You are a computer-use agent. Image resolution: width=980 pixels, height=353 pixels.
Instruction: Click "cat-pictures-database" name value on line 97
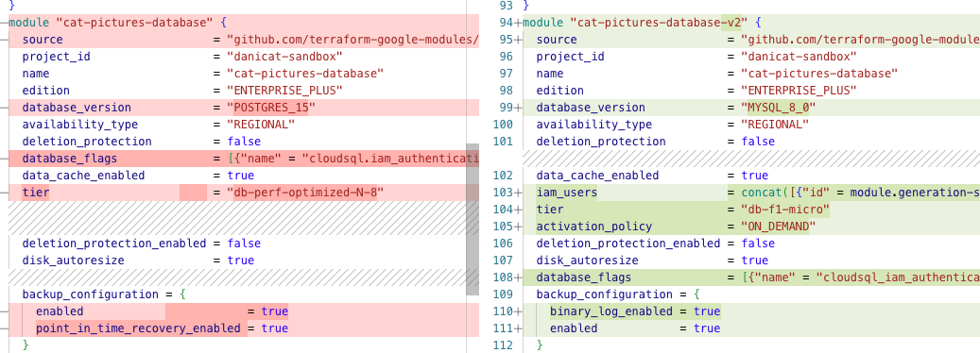(819, 74)
